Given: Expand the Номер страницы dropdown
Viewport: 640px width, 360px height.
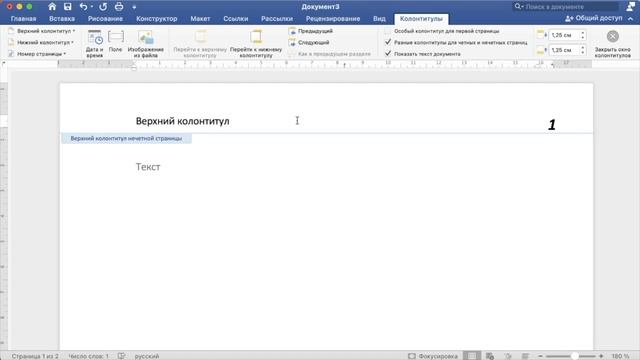Looking at the screenshot, I should coord(37,54).
